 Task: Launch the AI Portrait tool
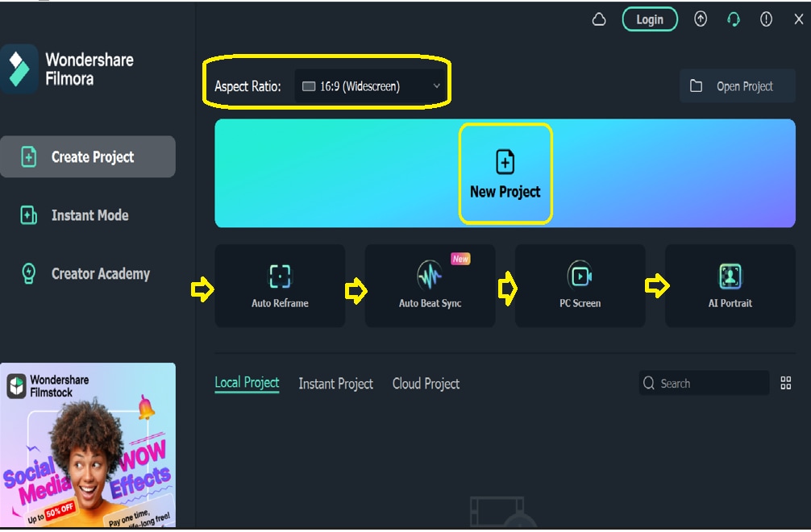click(x=730, y=285)
